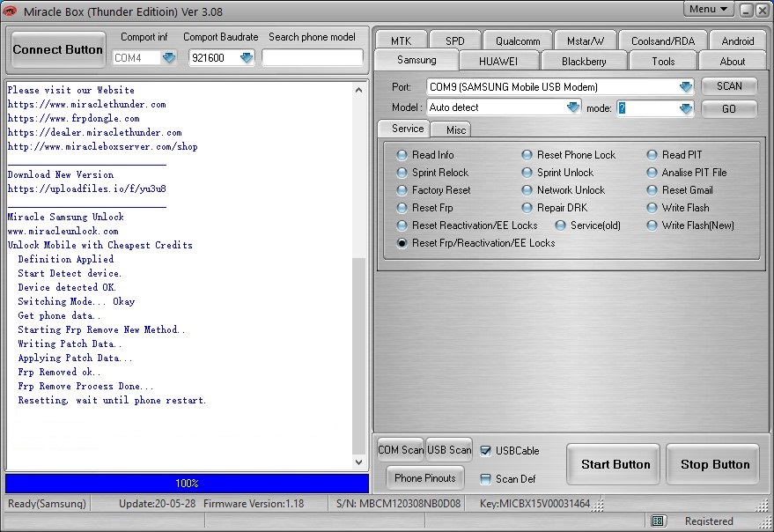Click the Firmware Version:1.18 status text

point(254,504)
